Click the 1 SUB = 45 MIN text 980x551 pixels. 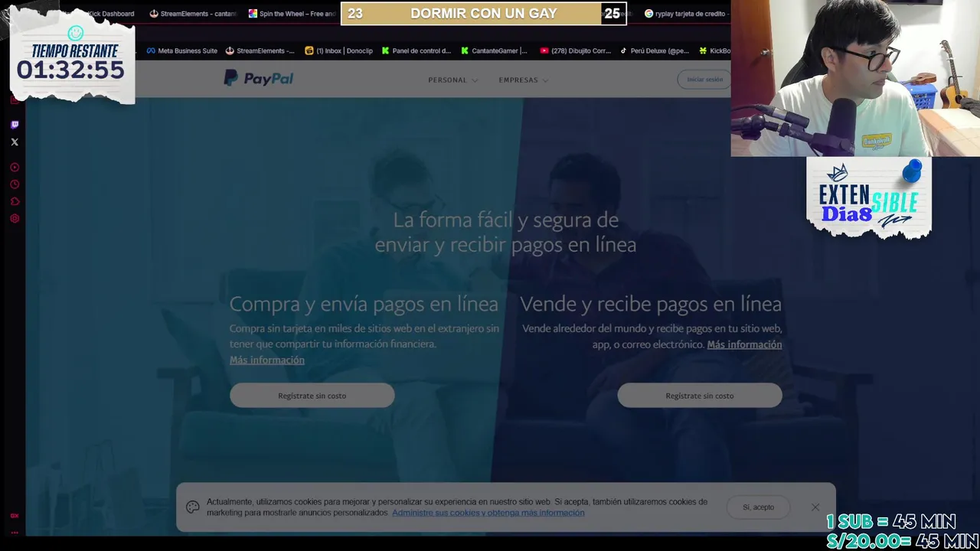click(891, 522)
